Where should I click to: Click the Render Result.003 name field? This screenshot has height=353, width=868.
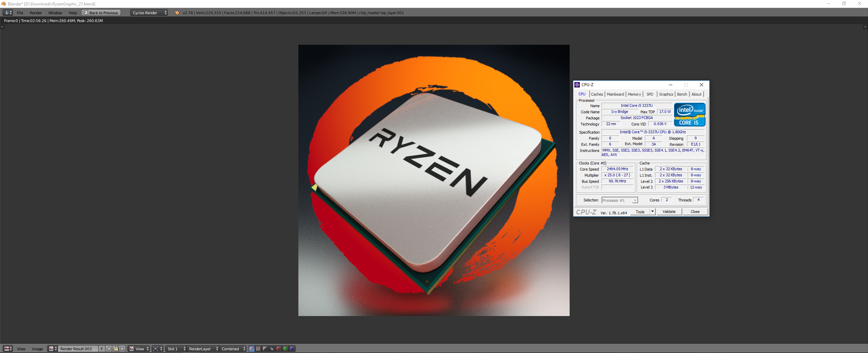(x=78, y=349)
